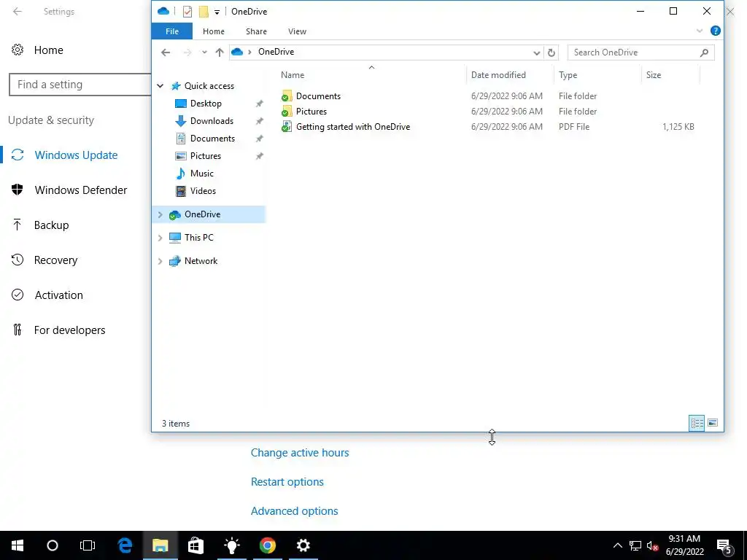Open the Action Center notifications icon
Viewport: 747px width, 560px height.
724,545
